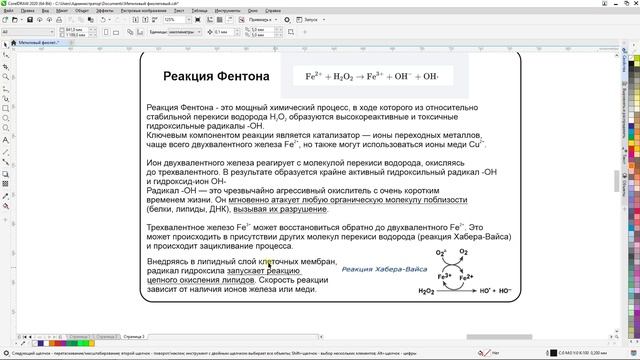Select the Drop Shadow tool
640x360 pixels.
(5, 174)
